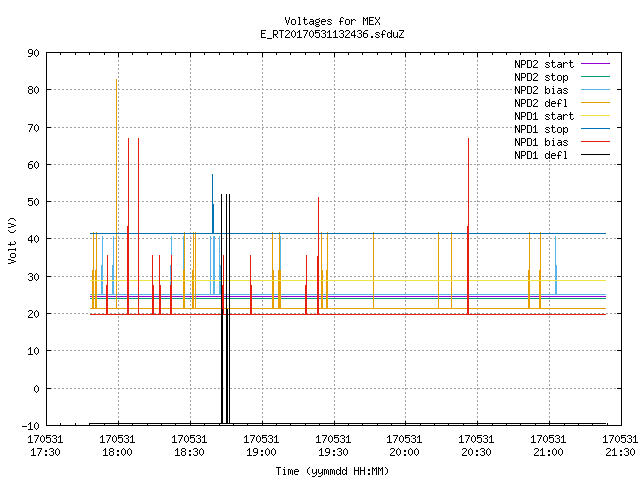Click the 'Time (yymmdd HH:MM)' x-axis label

[332, 471]
